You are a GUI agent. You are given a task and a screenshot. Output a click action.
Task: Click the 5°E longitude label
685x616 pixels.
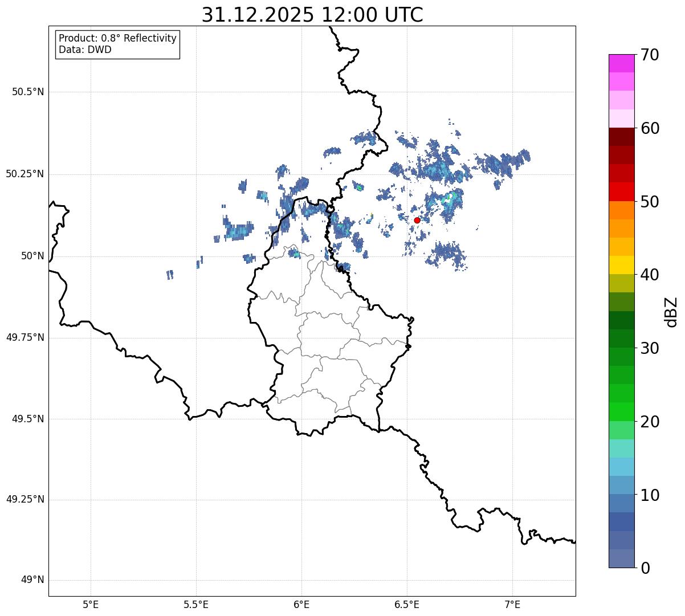point(91,605)
